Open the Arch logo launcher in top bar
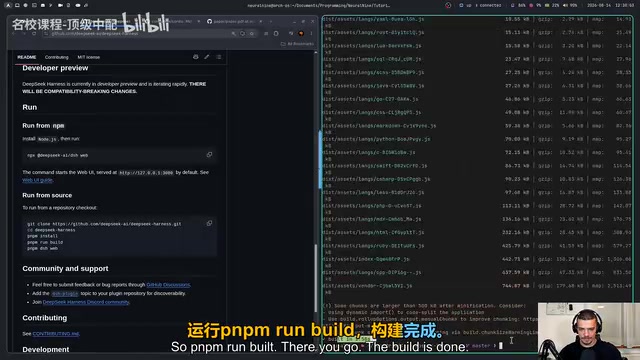Screen dimensions: 640x360 (x=8, y=5)
